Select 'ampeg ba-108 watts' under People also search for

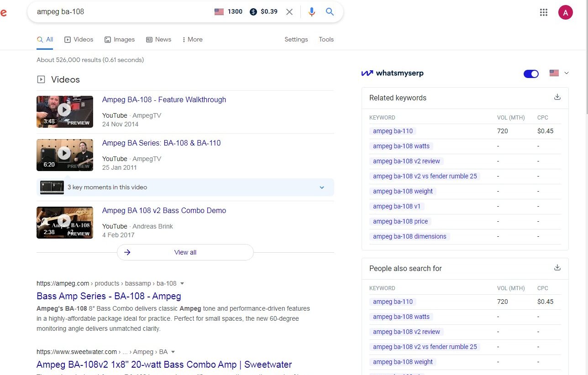pyautogui.click(x=401, y=317)
